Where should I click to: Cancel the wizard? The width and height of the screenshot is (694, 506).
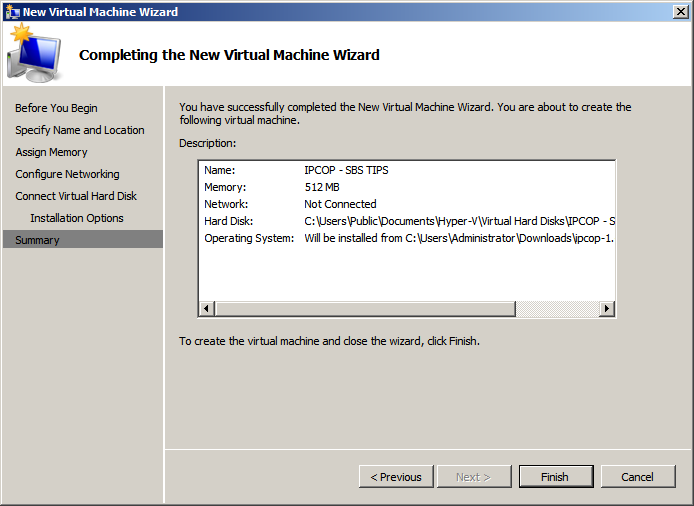click(x=637, y=477)
